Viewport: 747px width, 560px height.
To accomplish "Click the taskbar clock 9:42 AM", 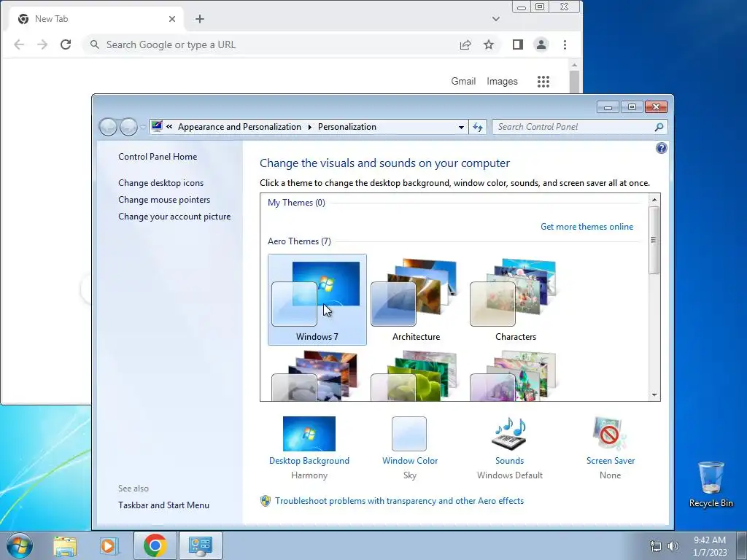I will (710, 540).
